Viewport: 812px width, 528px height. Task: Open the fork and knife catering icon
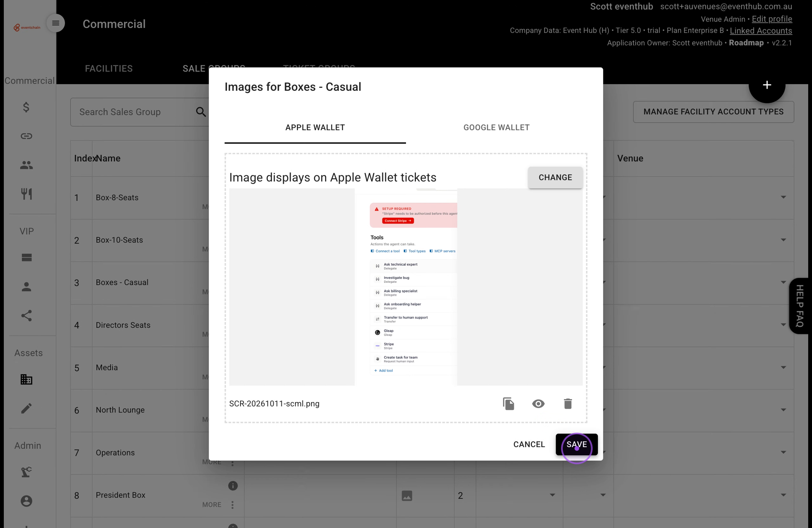26,194
